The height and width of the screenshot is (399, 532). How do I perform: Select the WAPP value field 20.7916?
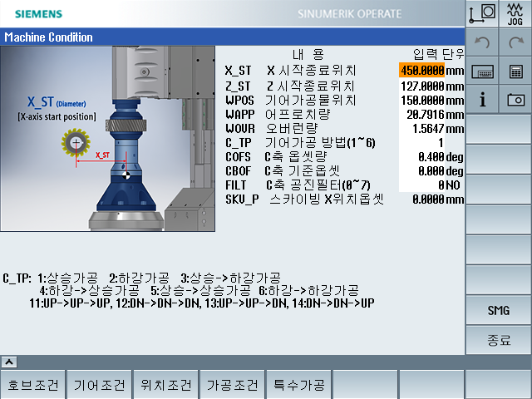(x=421, y=115)
